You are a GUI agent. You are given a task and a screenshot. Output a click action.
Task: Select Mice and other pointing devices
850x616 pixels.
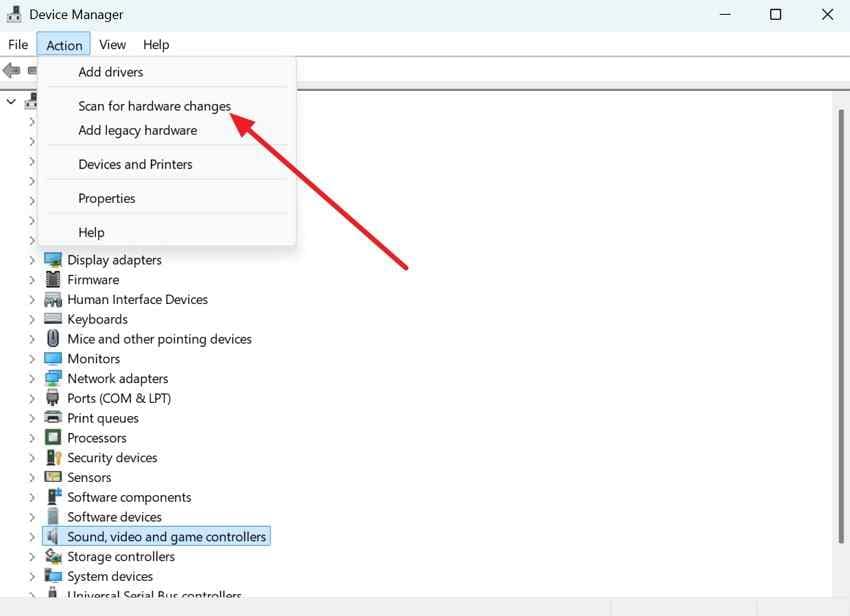tap(159, 339)
